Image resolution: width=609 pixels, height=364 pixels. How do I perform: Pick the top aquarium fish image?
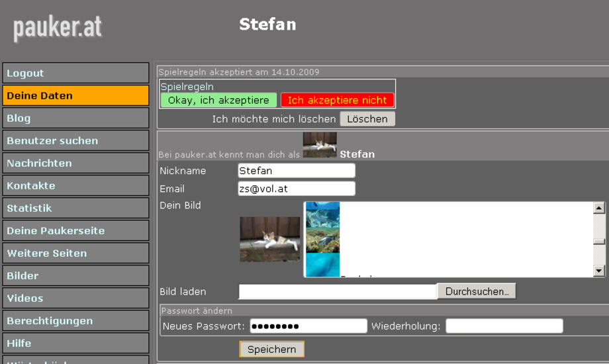click(x=322, y=215)
